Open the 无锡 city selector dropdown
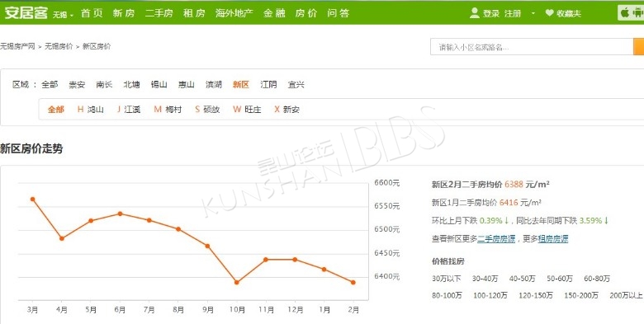The height and width of the screenshot is (324, 644). coord(63,15)
